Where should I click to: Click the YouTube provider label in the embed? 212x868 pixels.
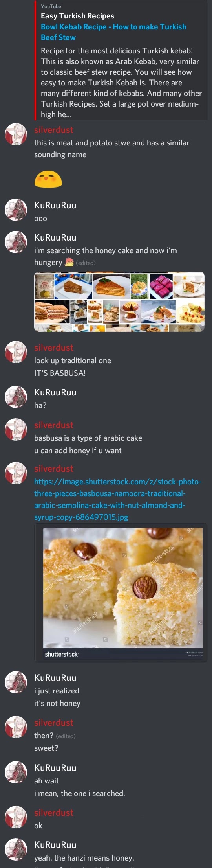point(51,6)
